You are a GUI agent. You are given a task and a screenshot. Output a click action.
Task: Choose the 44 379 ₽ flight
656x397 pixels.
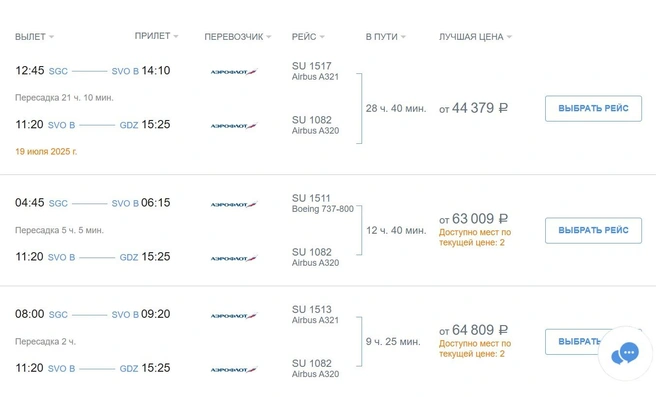[593, 108]
